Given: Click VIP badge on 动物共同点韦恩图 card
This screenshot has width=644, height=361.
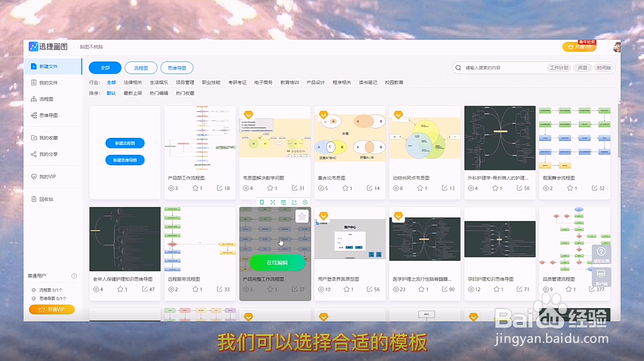Looking at the screenshot, I should (398, 115).
